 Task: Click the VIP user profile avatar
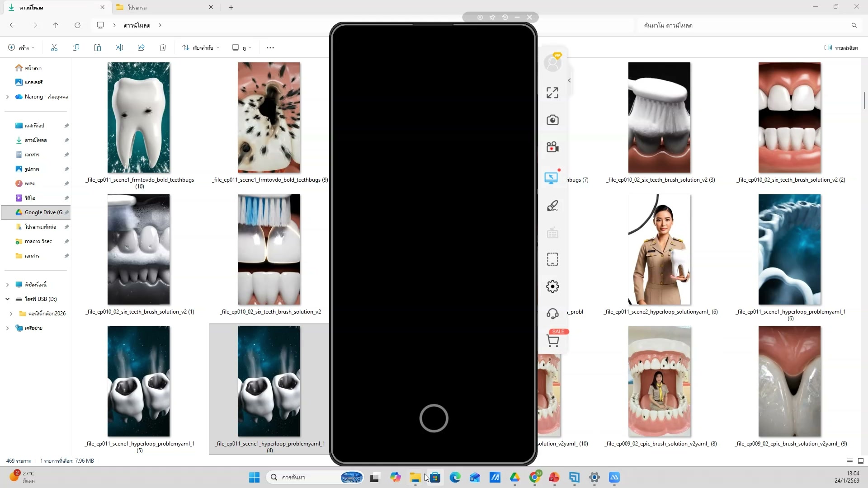click(552, 63)
